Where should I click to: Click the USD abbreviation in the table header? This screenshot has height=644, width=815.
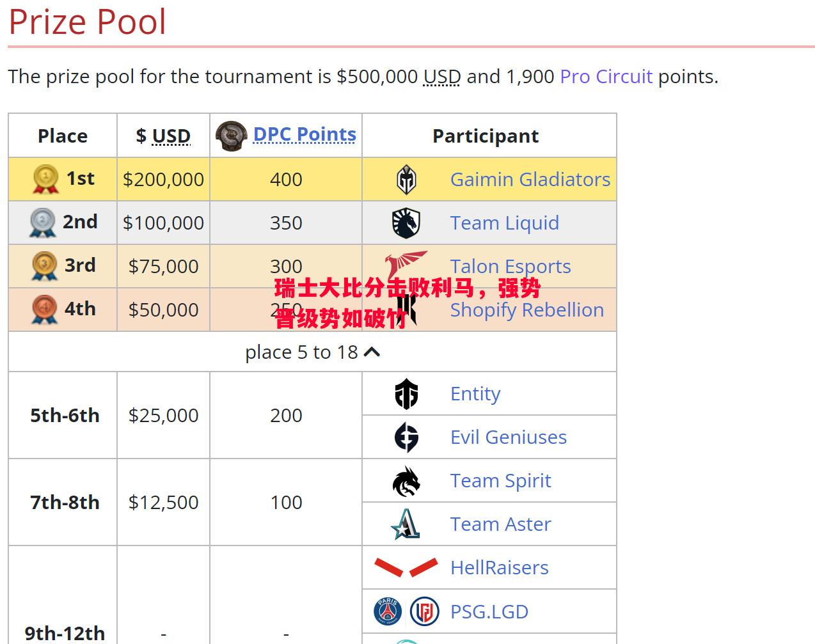[171, 136]
